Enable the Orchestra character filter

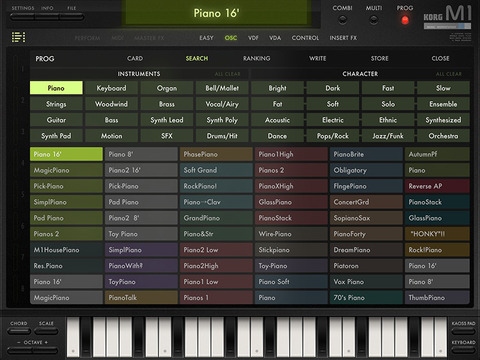(443, 136)
